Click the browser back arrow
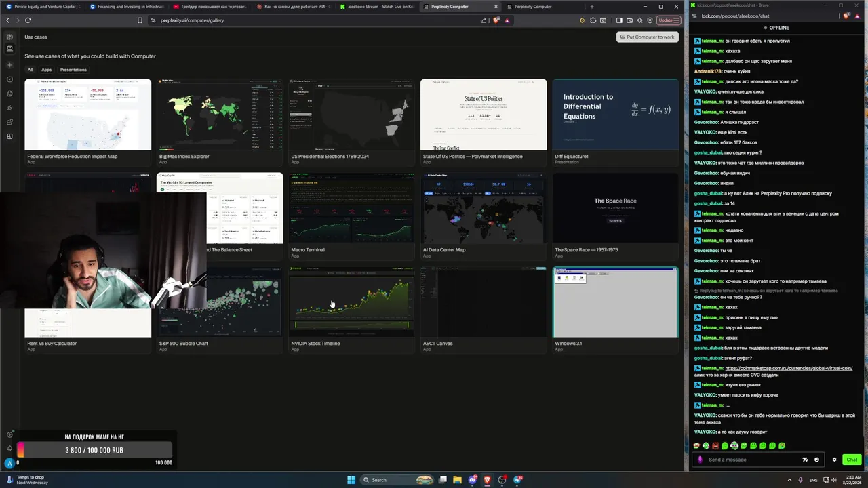The width and height of the screenshot is (868, 488). [8, 20]
